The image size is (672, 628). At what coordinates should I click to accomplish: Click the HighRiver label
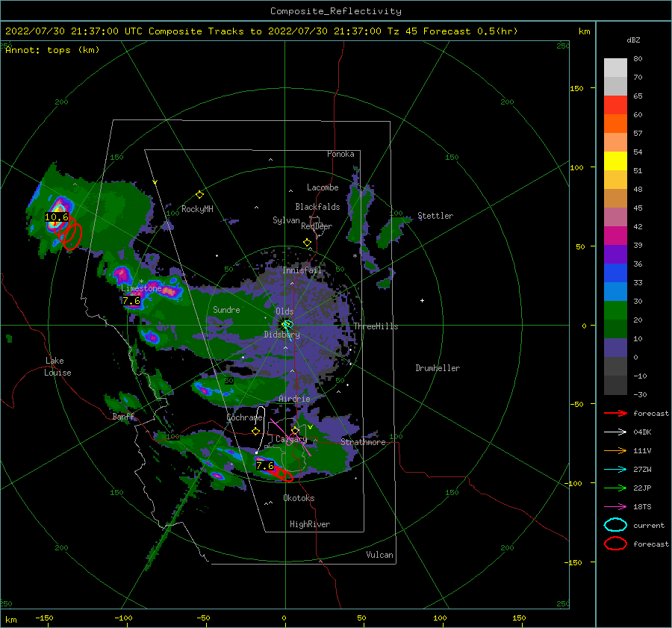(x=310, y=524)
